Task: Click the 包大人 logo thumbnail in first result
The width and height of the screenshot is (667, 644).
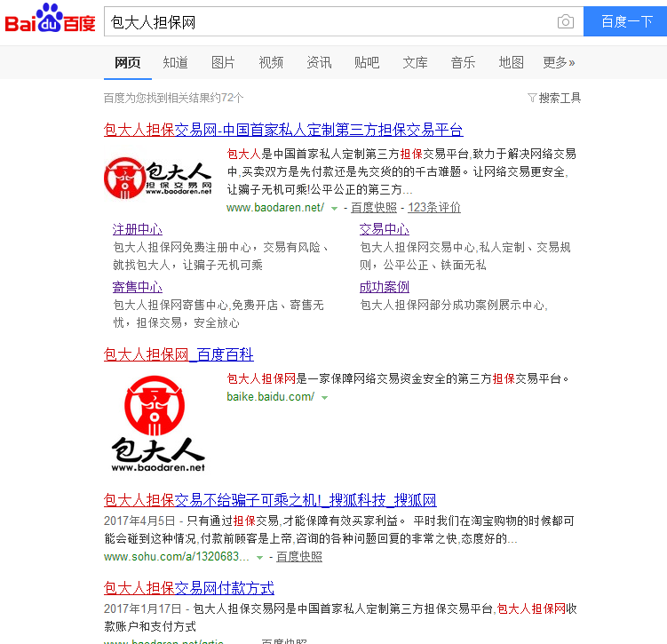Action: [x=159, y=176]
